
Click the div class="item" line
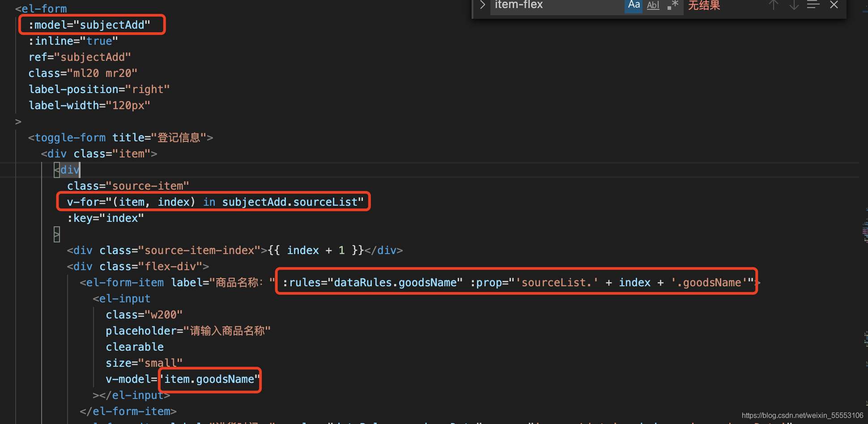click(99, 154)
